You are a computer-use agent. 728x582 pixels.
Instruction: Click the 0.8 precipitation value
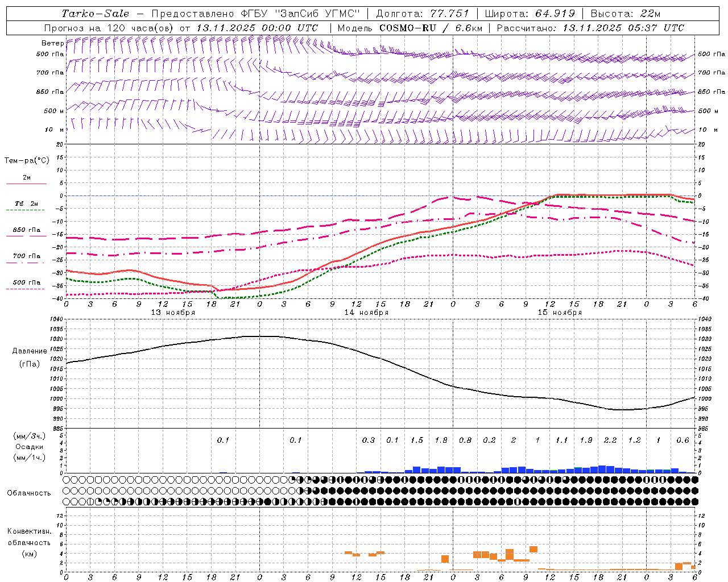click(465, 440)
